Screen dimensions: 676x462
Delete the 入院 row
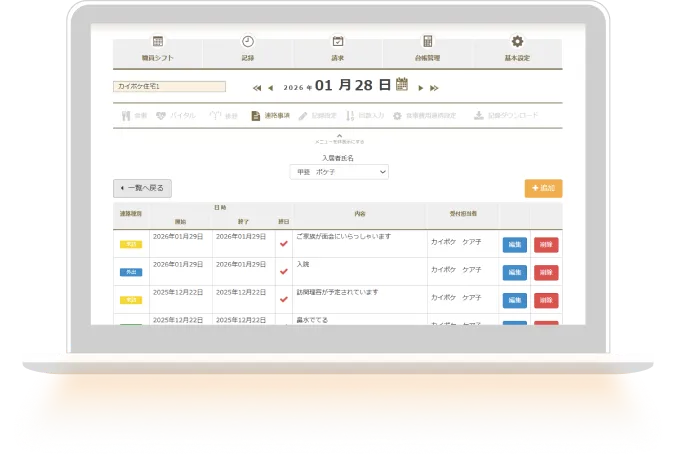point(546,272)
